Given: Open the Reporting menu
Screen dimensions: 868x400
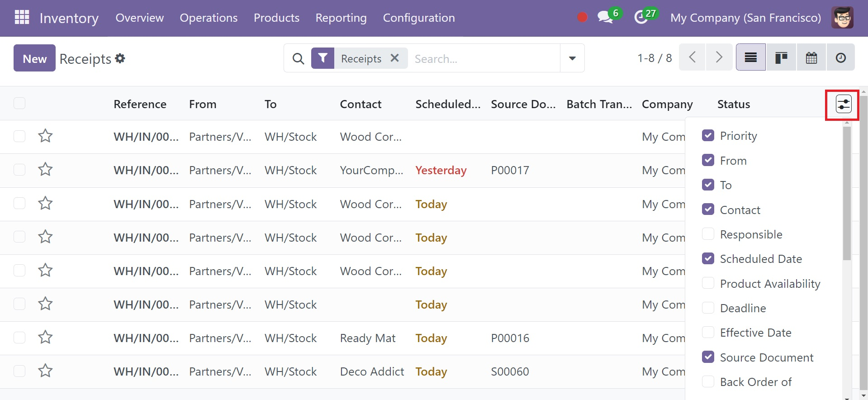Looking at the screenshot, I should click(x=341, y=18).
